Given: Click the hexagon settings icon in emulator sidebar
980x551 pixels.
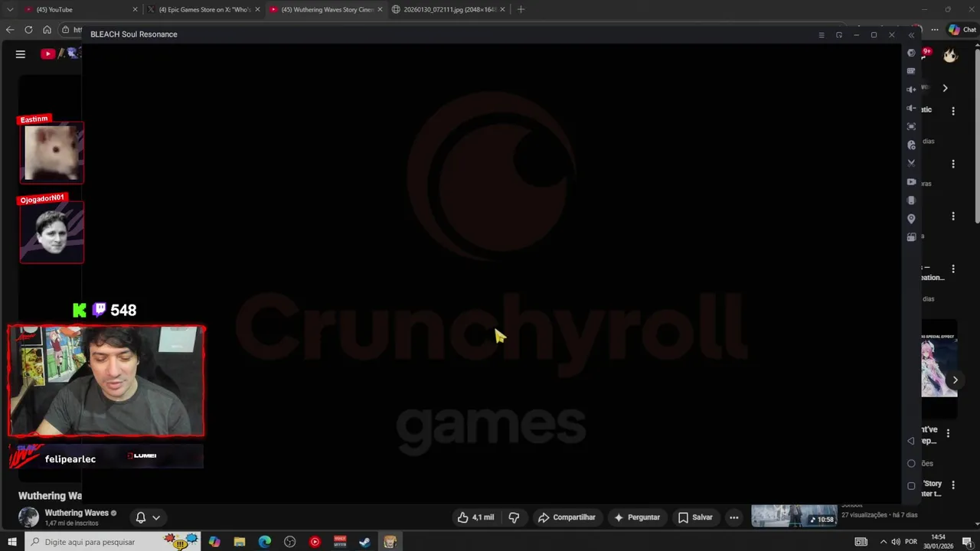Looking at the screenshot, I should pos(911,53).
